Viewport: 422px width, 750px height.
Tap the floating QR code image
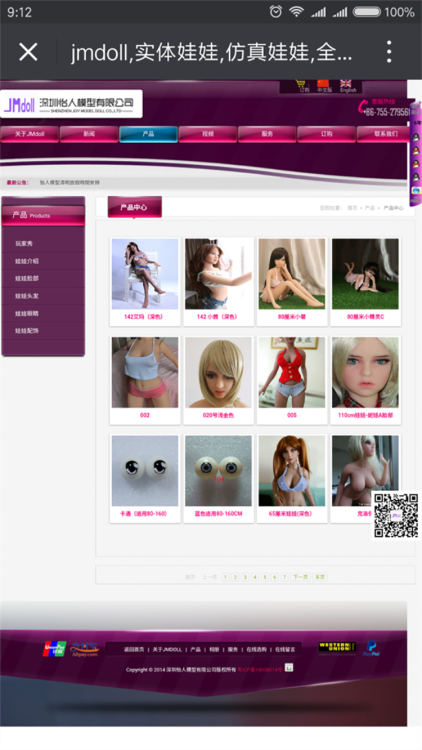click(x=396, y=516)
